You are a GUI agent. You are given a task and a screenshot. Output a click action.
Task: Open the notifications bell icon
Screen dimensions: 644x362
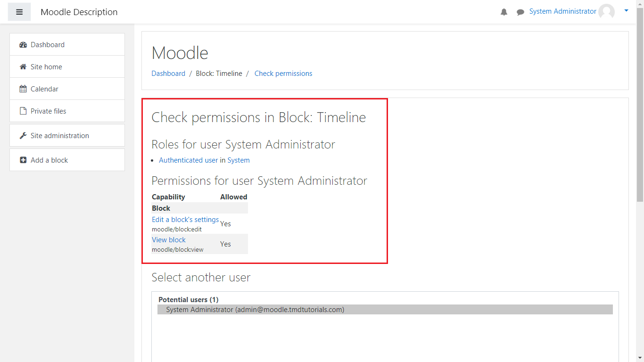pos(504,12)
